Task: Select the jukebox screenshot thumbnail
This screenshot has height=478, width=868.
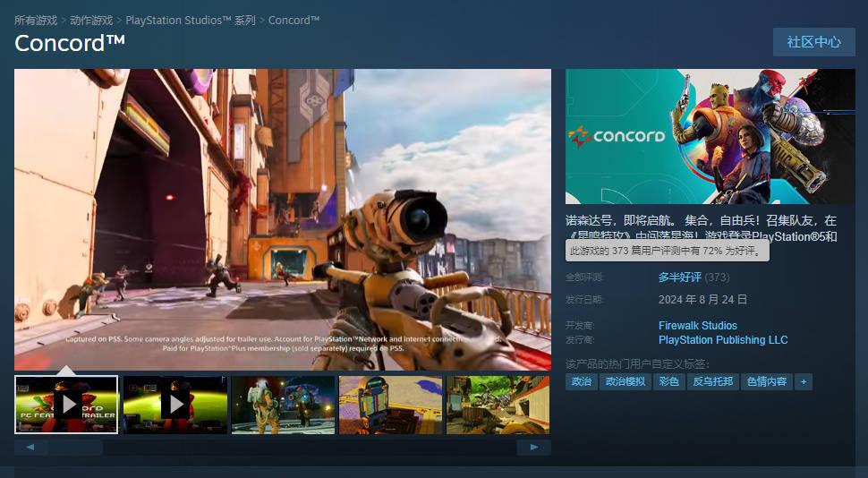Action: click(391, 405)
